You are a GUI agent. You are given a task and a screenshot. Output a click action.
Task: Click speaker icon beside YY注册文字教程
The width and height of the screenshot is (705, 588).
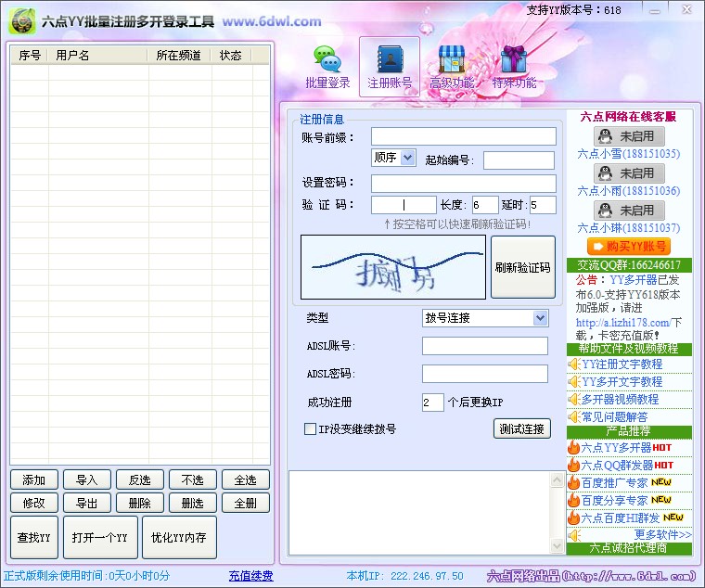click(573, 364)
